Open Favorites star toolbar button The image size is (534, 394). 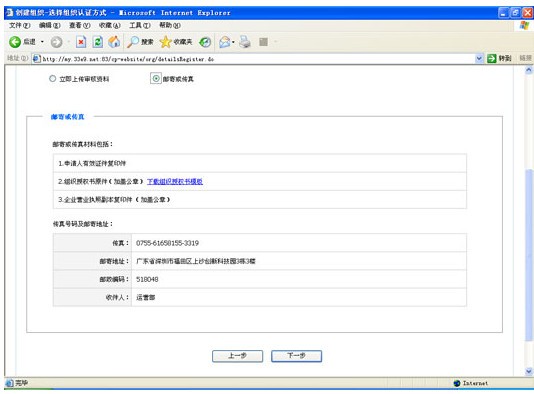176,42
